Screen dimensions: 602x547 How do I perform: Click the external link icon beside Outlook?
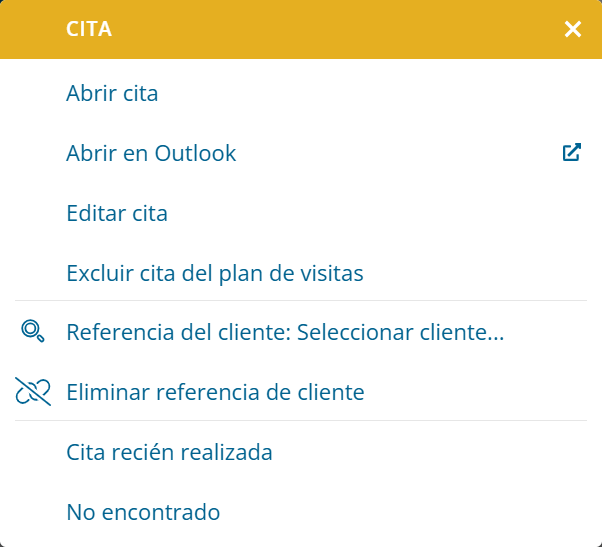[572, 152]
